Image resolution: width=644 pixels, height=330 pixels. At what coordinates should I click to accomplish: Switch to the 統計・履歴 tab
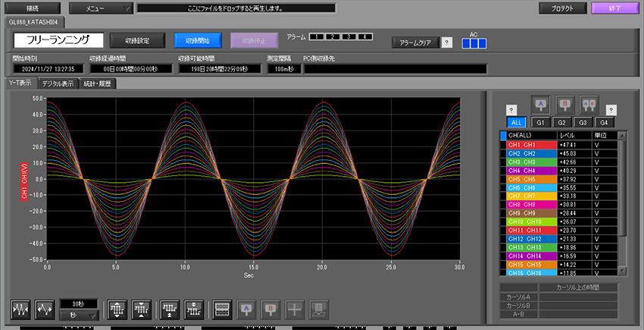point(98,83)
